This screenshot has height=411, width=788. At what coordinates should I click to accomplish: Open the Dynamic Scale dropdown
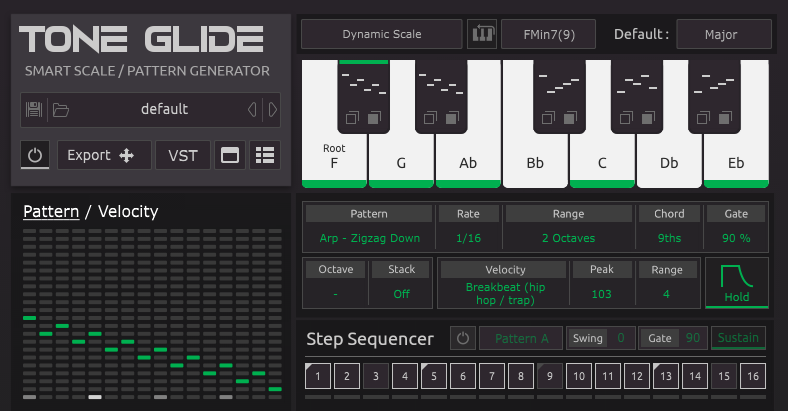[x=382, y=35]
